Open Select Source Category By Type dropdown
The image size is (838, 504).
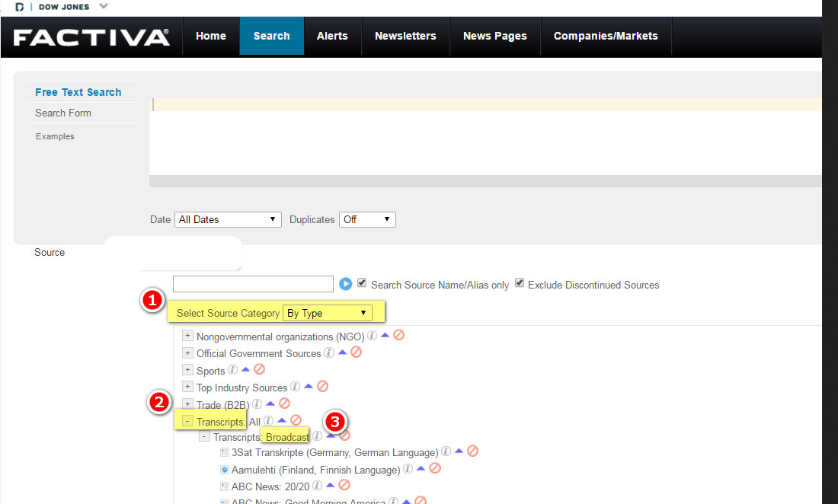[327, 313]
